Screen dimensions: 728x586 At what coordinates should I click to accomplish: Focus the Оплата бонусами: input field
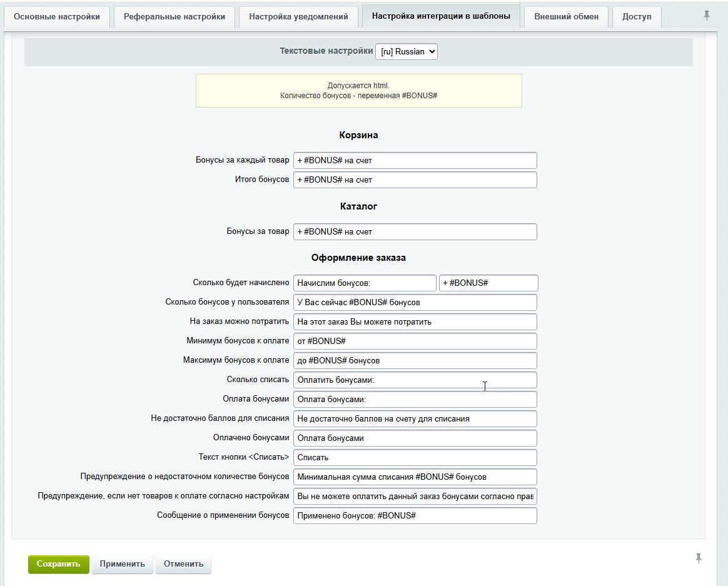[x=415, y=400]
